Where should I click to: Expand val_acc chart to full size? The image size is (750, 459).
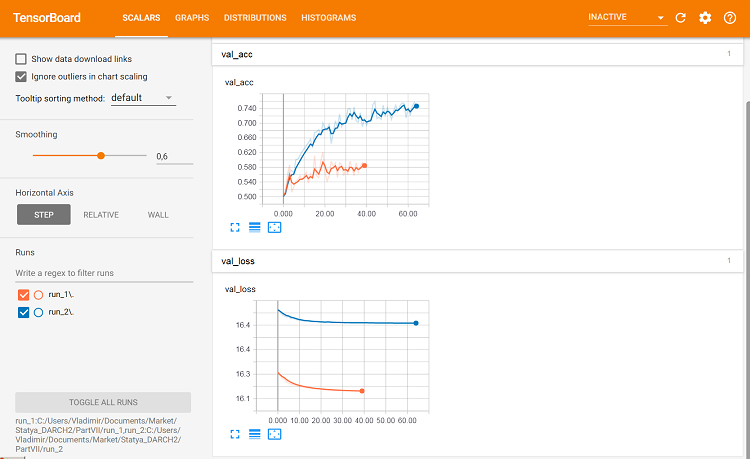pyautogui.click(x=235, y=228)
